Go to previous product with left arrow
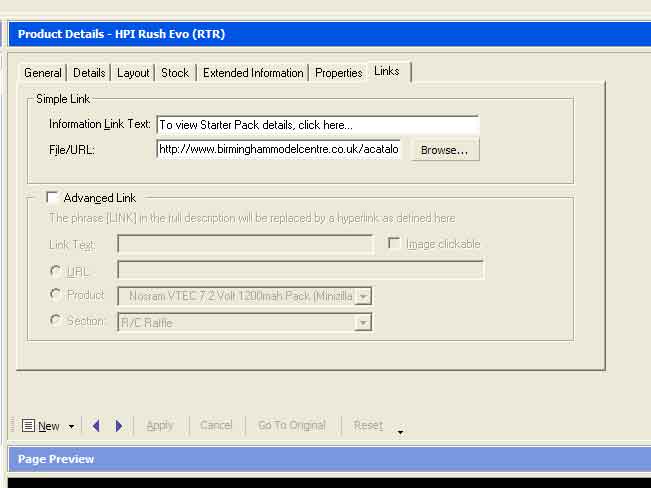This screenshot has height=488, width=651. [96, 426]
